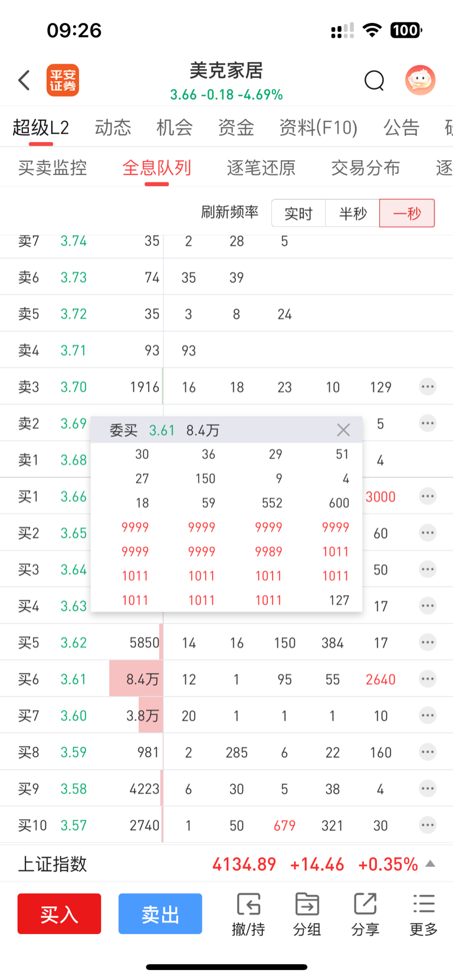Tap the mascot avatar icon
Viewport: 453px width, 980px height.
[420, 80]
